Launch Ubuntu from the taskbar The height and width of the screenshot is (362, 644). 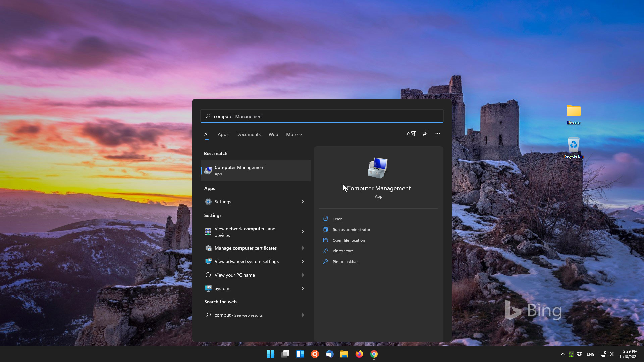click(315, 354)
